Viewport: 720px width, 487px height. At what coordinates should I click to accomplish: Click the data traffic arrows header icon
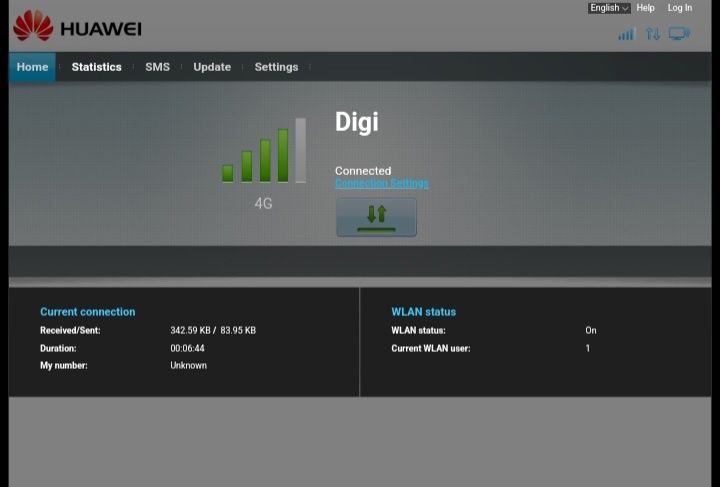tap(652, 34)
